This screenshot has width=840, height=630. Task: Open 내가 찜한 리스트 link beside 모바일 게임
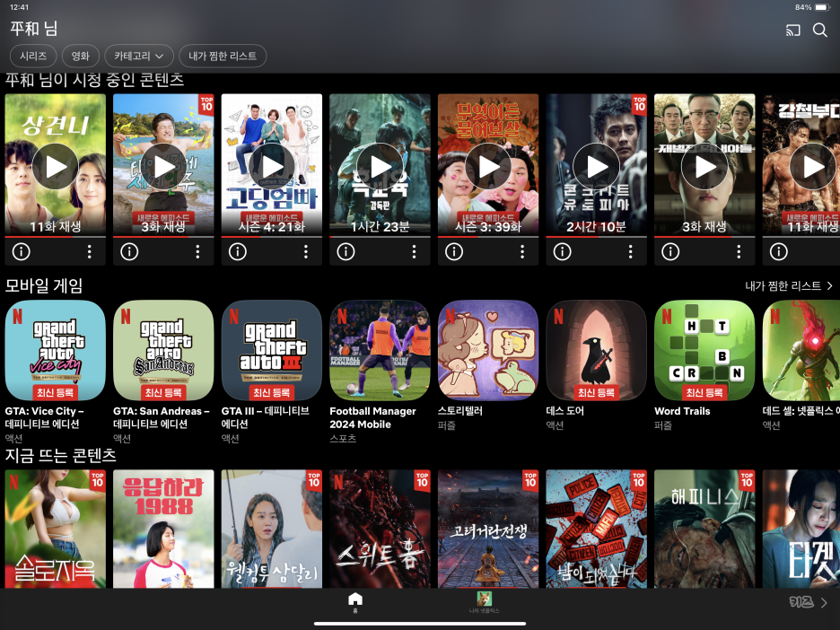click(789, 286)
